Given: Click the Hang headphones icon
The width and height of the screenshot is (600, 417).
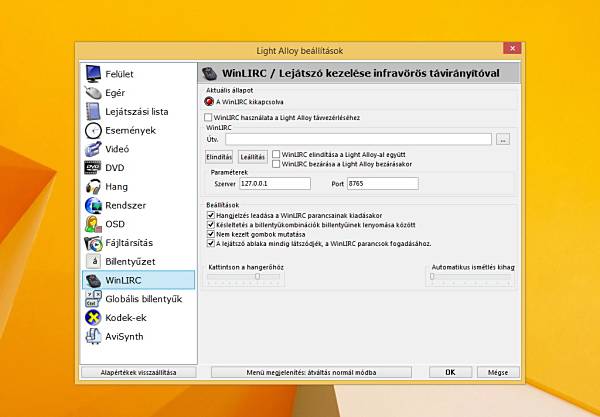Looking at the screenshot, I should pos(93,187).
